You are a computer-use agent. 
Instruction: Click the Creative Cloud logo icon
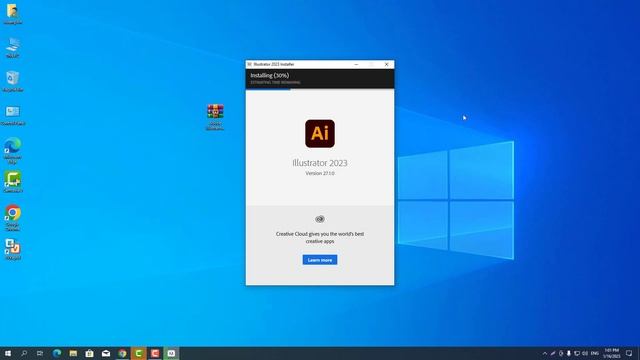click(320, 219)
